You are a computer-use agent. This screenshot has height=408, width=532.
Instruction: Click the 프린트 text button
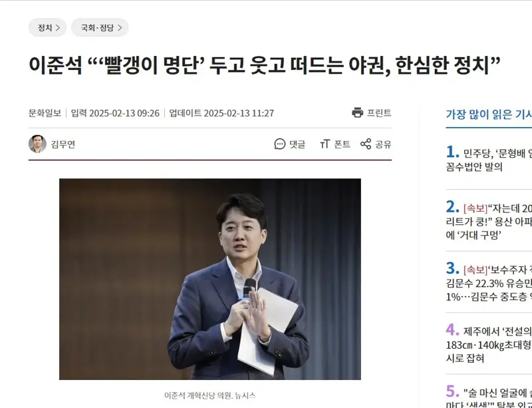(379, 112)
